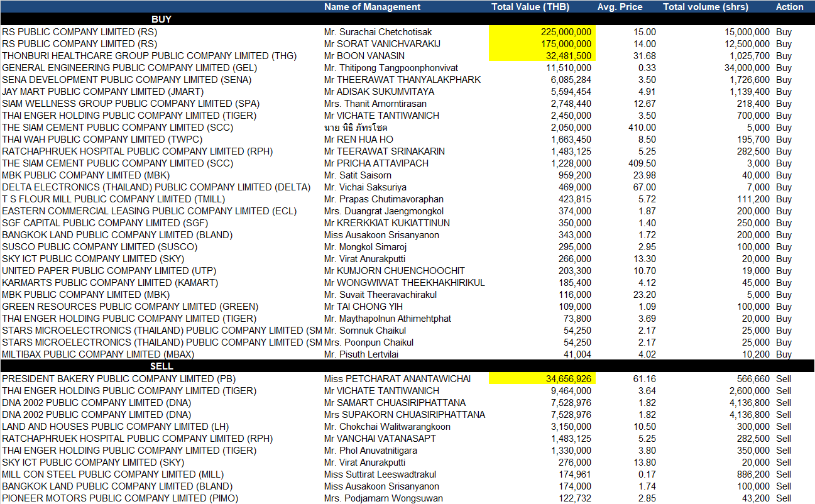Click Mr SORAT VANICHVARAKIJ name cell

[382, 44]
